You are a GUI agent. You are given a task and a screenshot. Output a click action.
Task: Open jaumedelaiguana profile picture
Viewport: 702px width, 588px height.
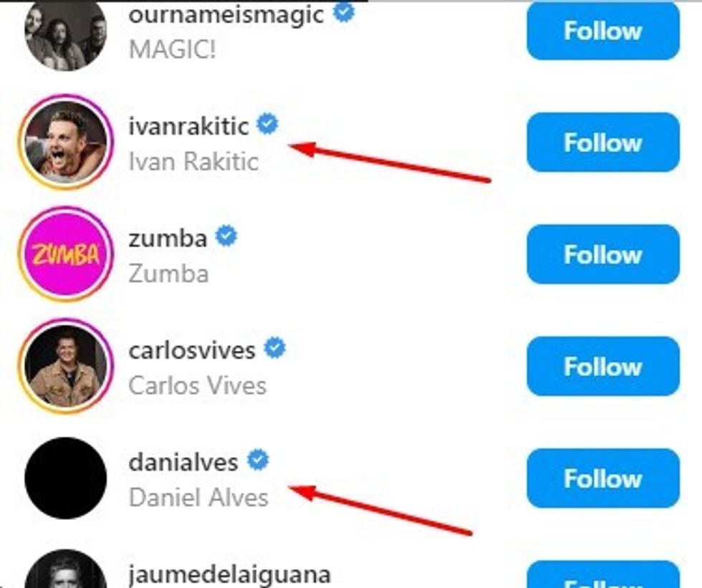coord(65,573)
